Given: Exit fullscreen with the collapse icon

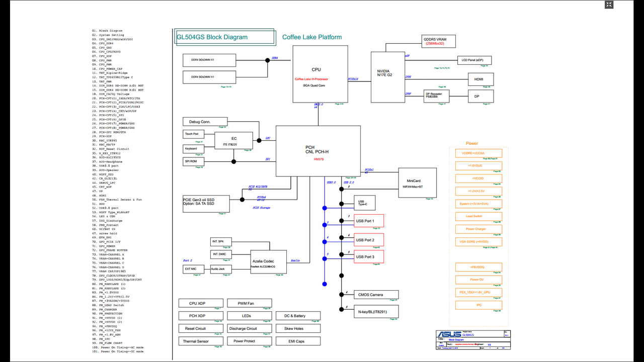Looking at the screenshot, I should [x=609, y=5].
